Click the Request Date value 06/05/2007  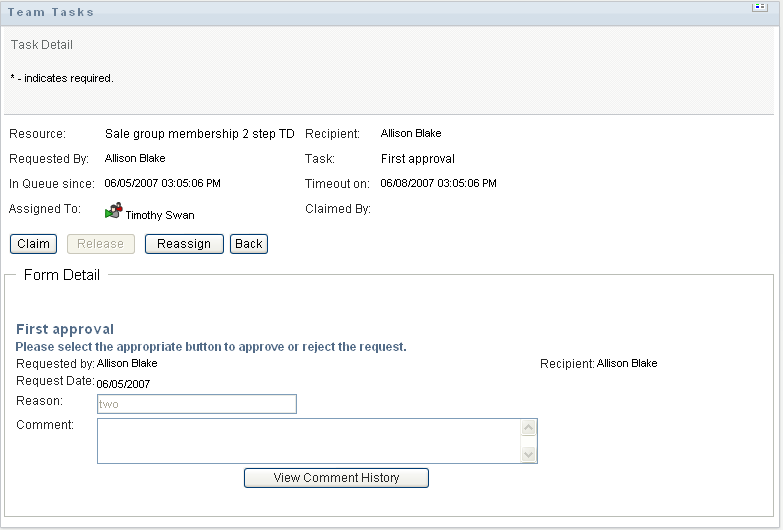tap(123, 384)
